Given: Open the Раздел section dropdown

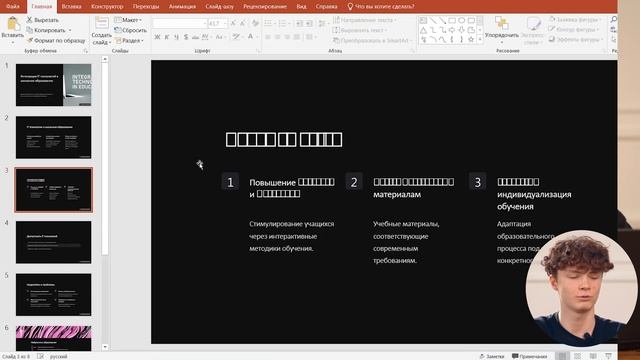Looking at the screenshot, I should click(129, 40).
